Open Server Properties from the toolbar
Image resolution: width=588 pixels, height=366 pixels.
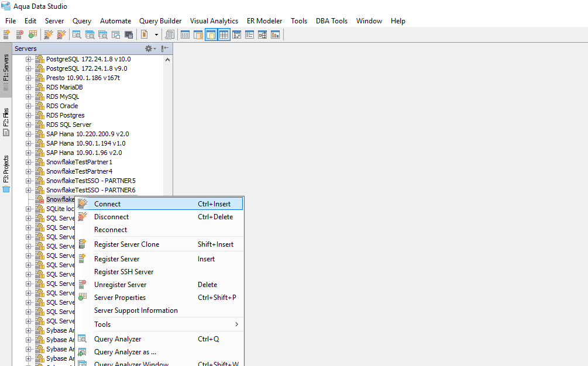pos(33,35)
